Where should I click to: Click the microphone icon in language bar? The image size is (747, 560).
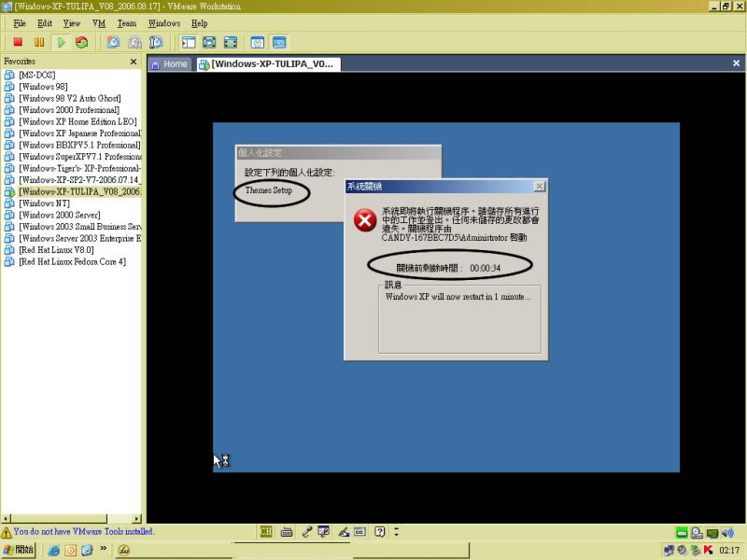pyautogui.click(x=307, y=531)
